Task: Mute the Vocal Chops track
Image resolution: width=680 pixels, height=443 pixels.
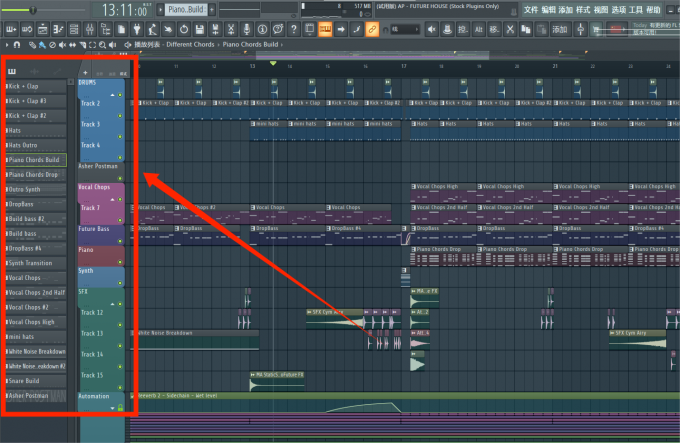Action: [x=120, y=198]
